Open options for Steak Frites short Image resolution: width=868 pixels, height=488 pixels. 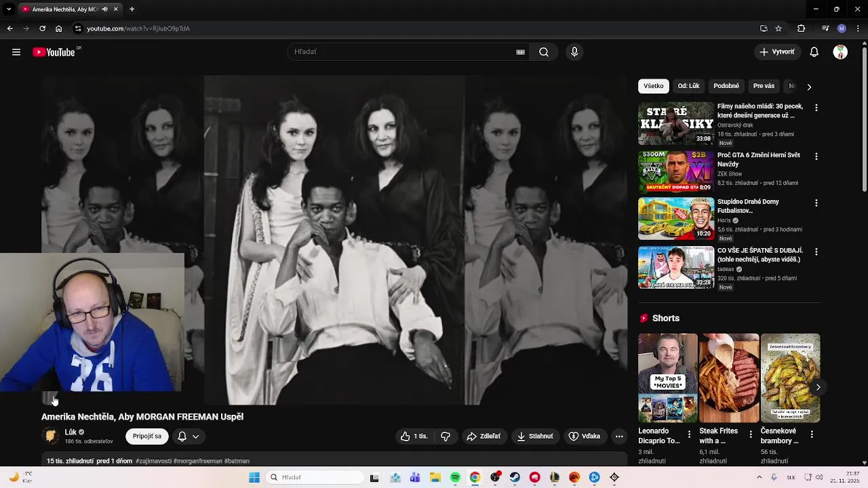(x=751, y=434)
